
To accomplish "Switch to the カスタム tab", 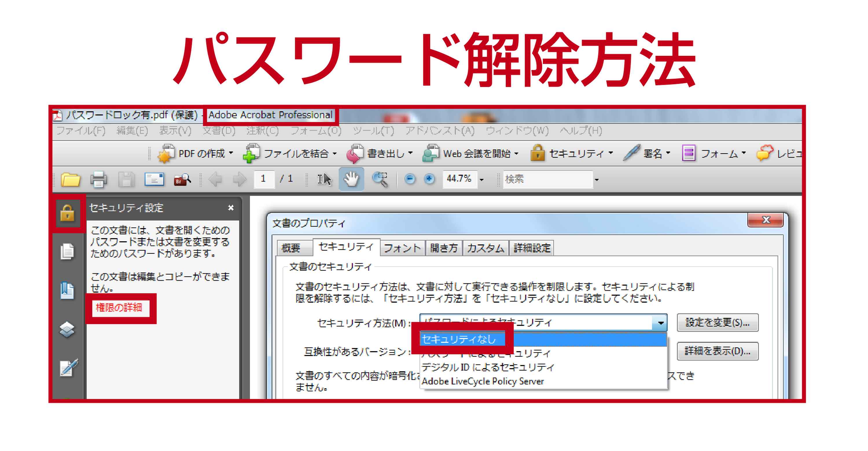I will (x=486, y=248).
